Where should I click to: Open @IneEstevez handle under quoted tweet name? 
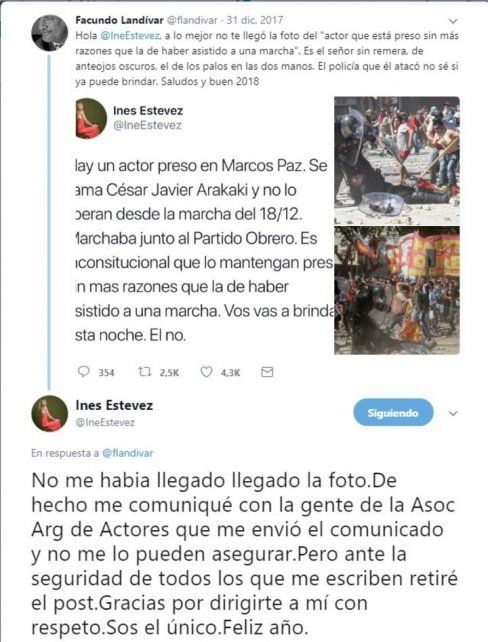pyautogui.click(x=147, y=125)
